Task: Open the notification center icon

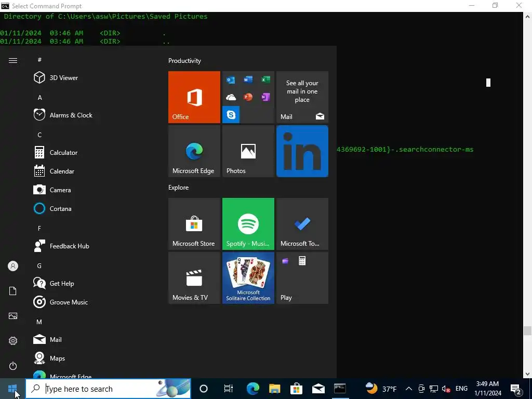Action: [x=516, y=389]
